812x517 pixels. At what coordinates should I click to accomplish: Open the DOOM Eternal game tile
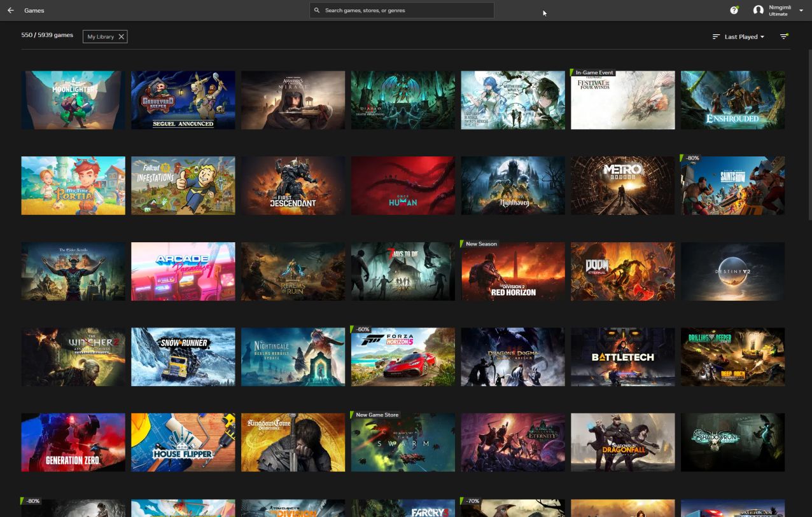click(x=623, y=272)
